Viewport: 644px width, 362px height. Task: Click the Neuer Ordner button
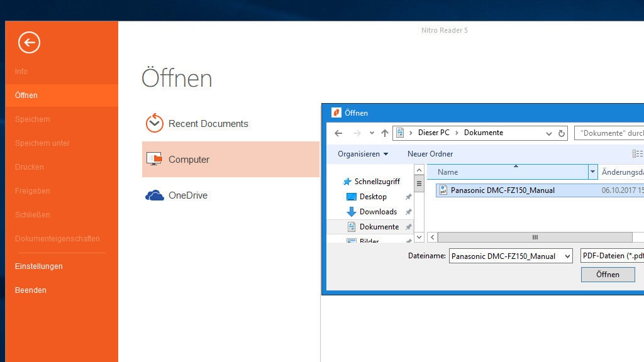(x=430, y=154)
